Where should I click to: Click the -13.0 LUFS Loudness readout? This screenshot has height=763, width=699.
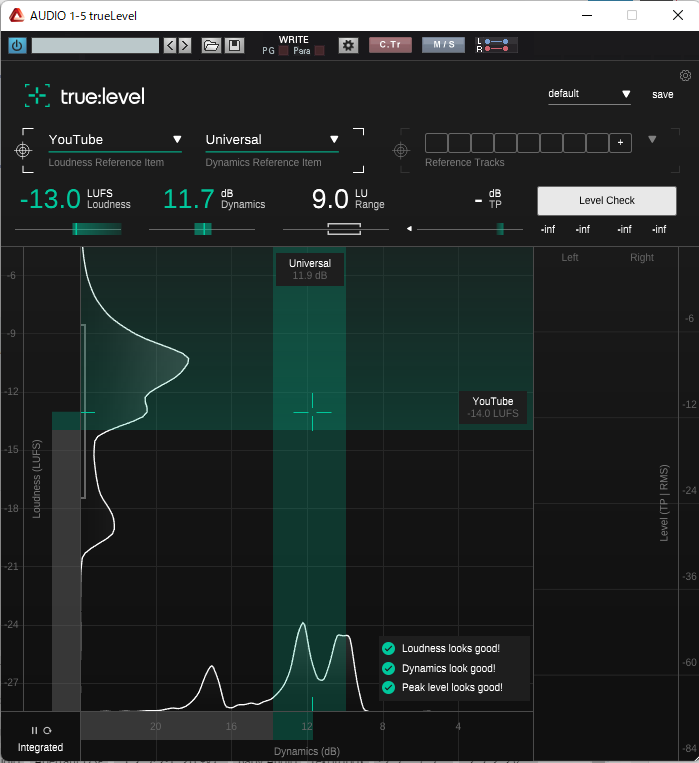point(75,199)
